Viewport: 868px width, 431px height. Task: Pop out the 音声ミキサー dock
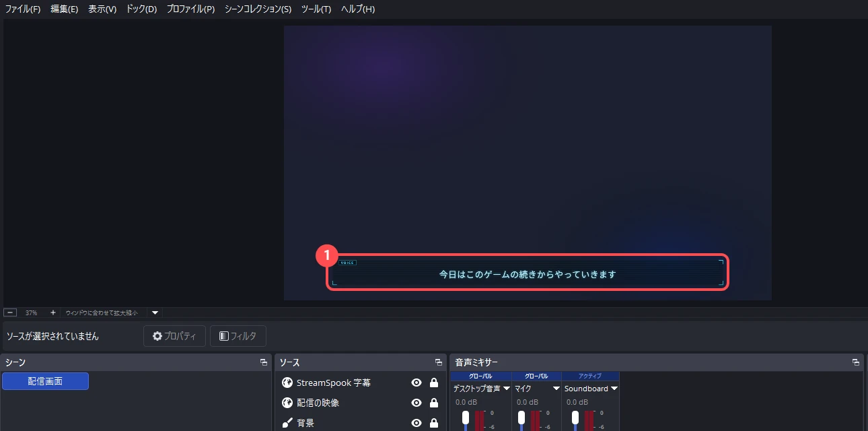coord(856,362)
